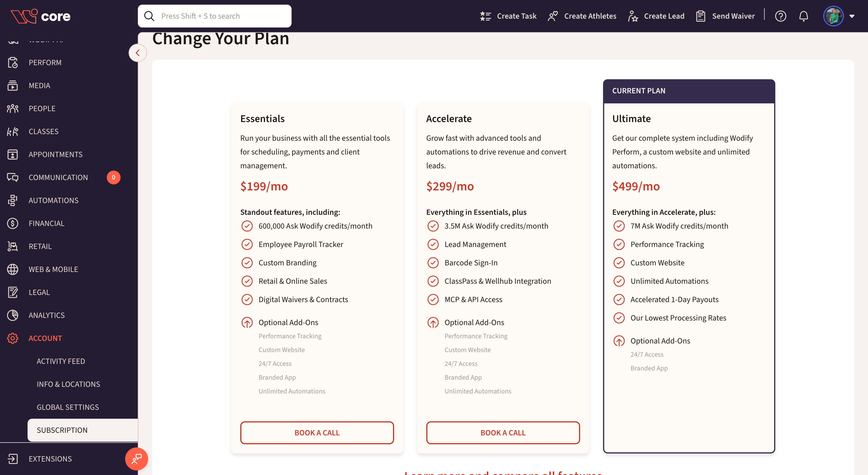The height and width of the screenshot is (475, 868).
Task: Open the help question mark icon
Action: (x=780, y=16)
